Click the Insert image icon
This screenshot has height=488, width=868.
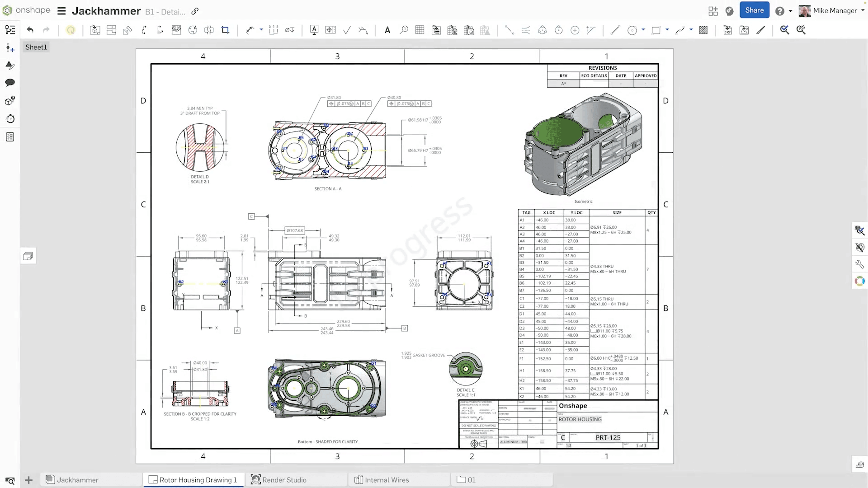744,30
